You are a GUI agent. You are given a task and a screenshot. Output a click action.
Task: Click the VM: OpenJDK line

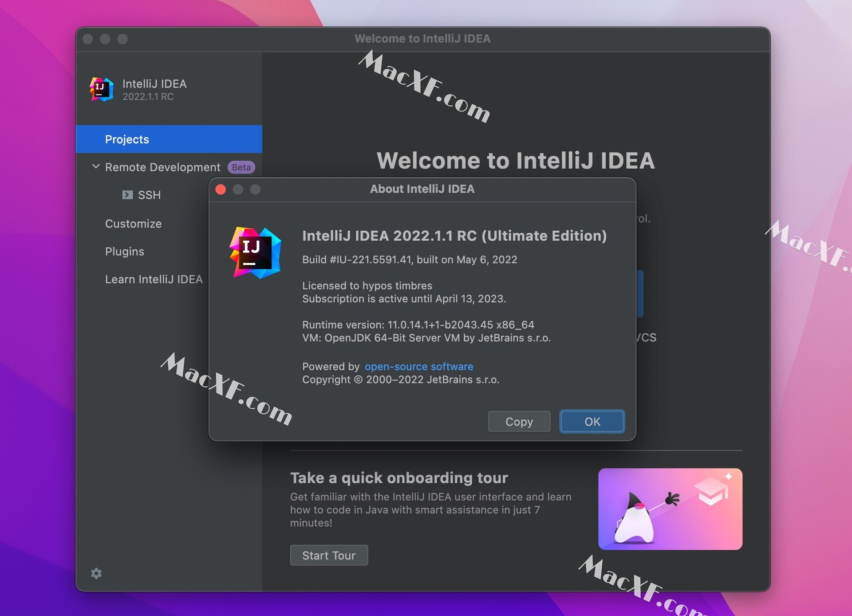tap(426, 338)
